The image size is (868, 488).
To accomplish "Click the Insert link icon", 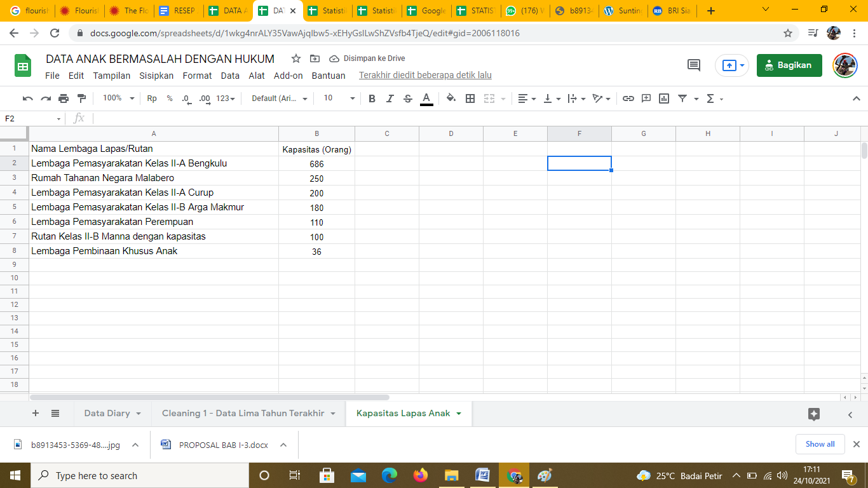I will [x=628, y=98].
